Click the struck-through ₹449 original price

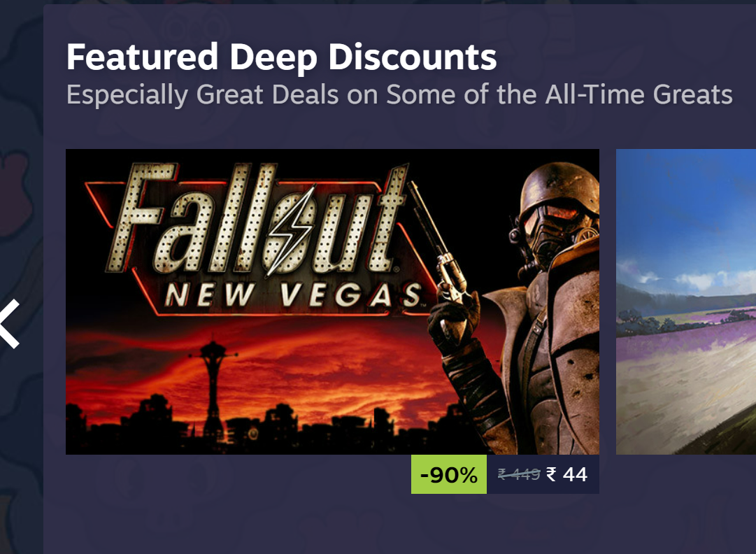[x=518, y=474]
